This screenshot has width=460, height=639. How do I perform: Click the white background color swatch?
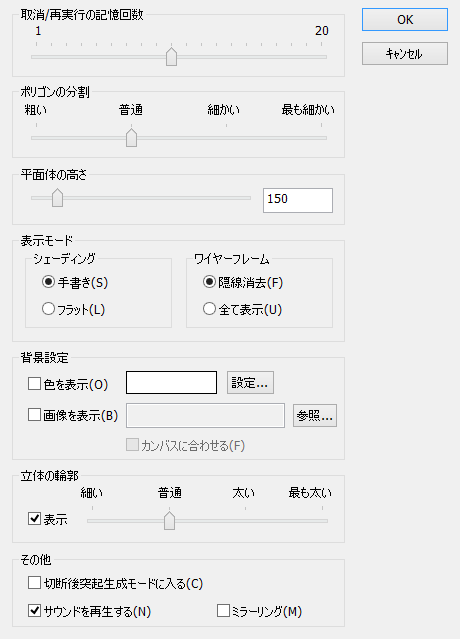(x=172, y=382)
